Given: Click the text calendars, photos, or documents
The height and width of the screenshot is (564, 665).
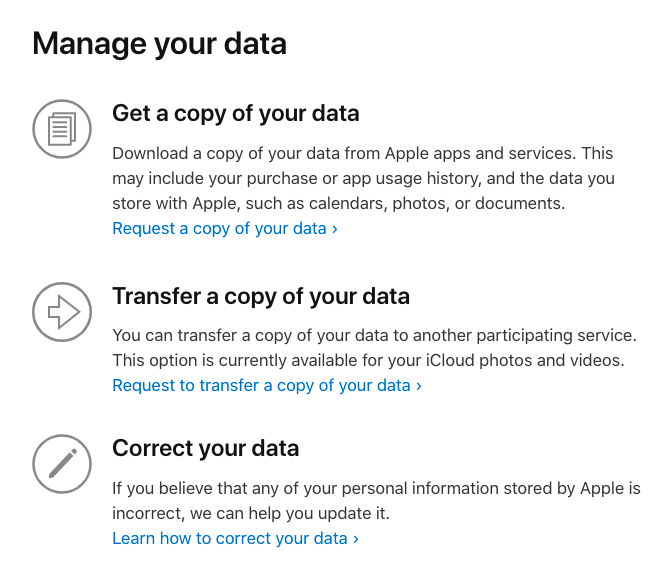Looking at the screenshot, I should pyautogui.click(x=437, y=204).
